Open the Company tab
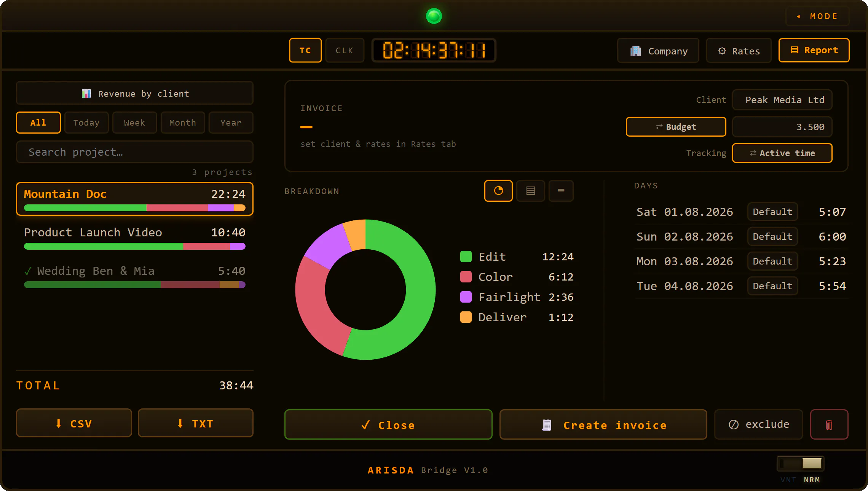Viewport: 868px width, 491px height. coord(658,51)
